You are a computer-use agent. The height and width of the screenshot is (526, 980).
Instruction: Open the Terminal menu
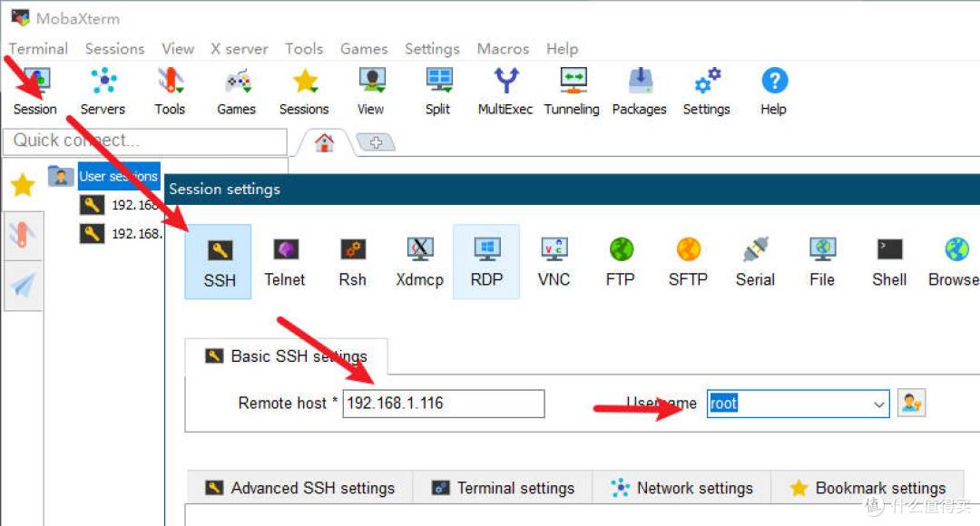(38, 49)
